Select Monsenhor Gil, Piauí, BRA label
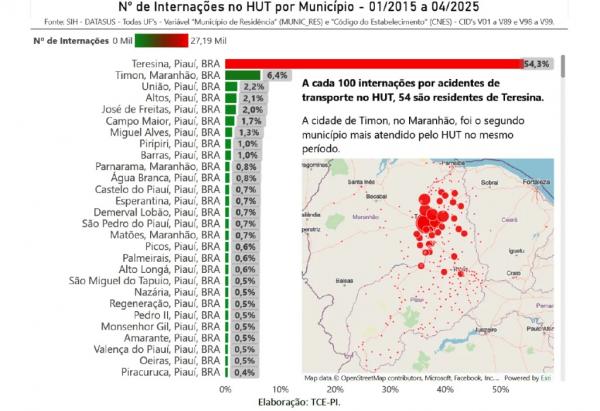Viewport: 600px width, 411px height. point(161,327)
